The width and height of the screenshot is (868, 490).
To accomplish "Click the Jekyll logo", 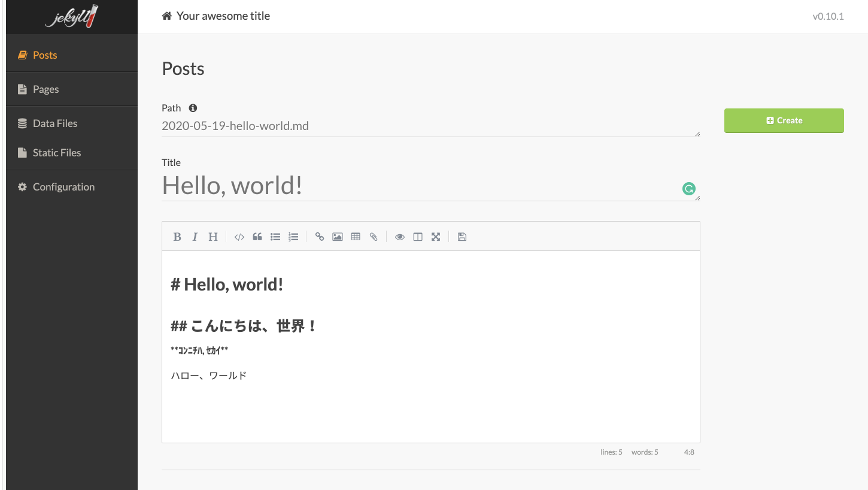I will (72, 17).
